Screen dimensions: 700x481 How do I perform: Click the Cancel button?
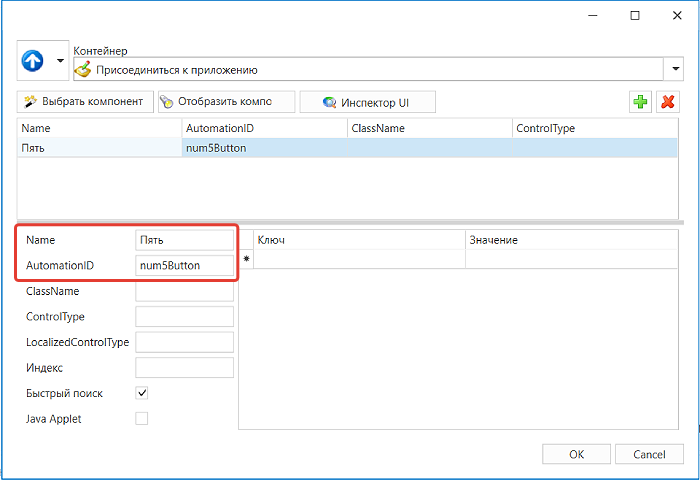click(649, 454)
